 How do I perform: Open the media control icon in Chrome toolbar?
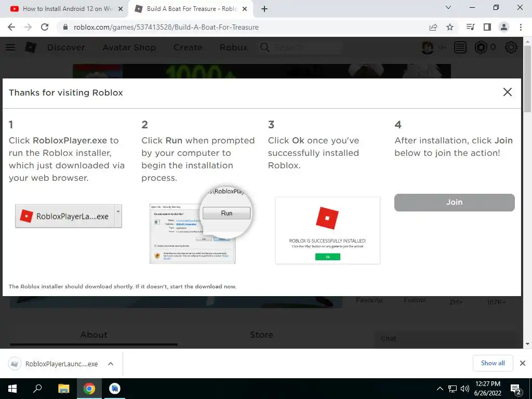(470, 27)
